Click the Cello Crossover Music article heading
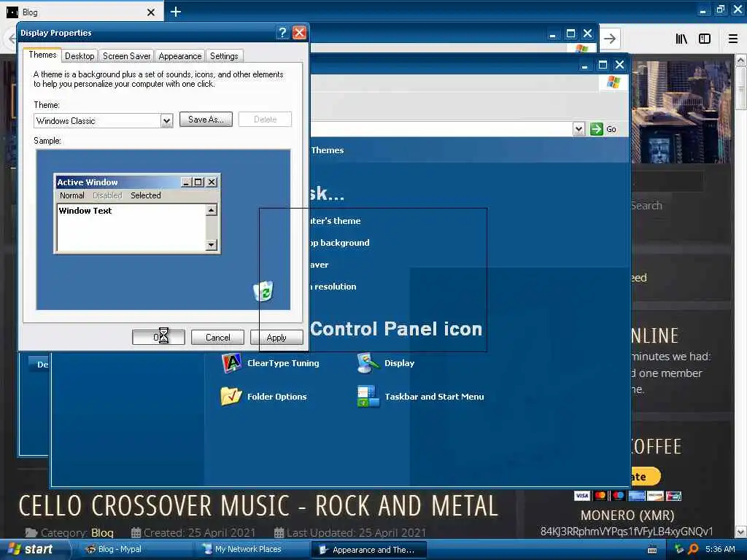Viewport: 747px width, 560px height. [x=259, y=506]
